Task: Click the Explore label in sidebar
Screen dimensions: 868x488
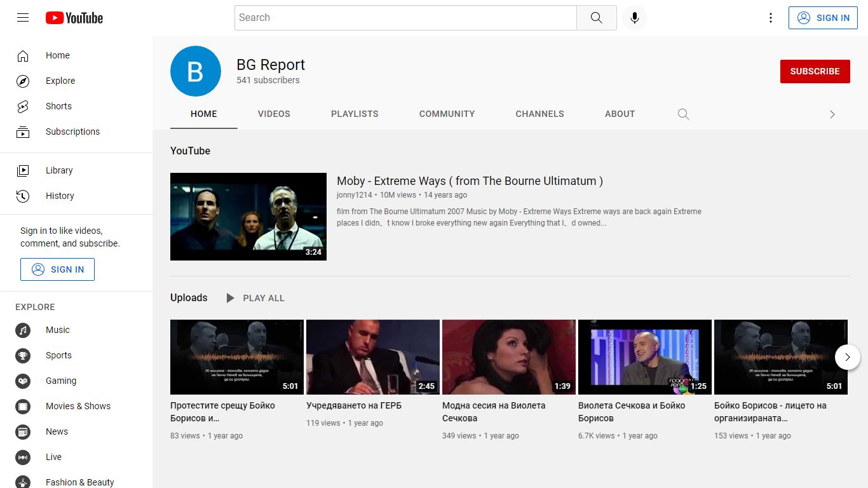Action: click(60, 81)
